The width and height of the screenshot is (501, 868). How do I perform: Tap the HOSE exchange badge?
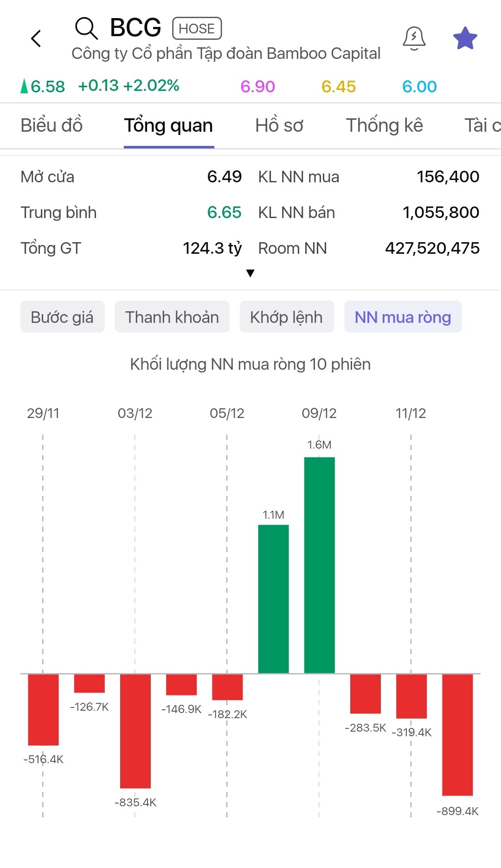point(197,29)
